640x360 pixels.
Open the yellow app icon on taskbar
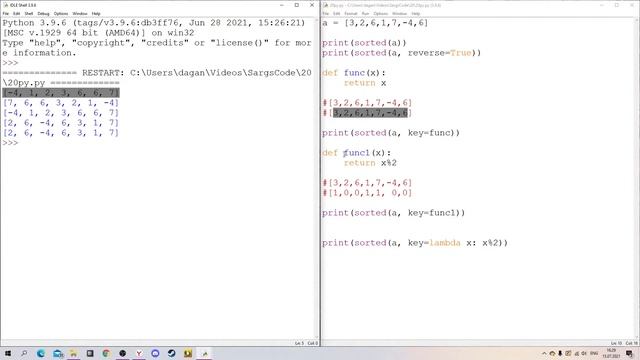point(188,353)
